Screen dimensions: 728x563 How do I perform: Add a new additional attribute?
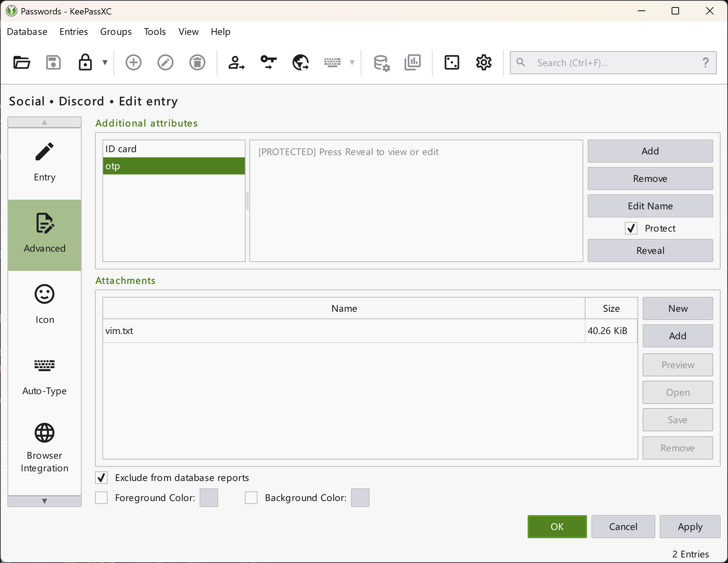click(650, 151)
